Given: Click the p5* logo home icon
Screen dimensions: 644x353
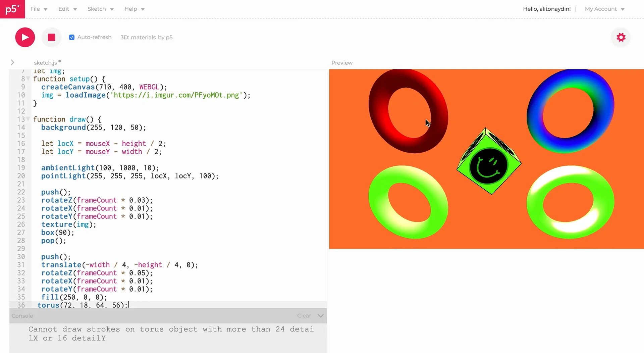Looking at the screenshot, I should point(12,9).
